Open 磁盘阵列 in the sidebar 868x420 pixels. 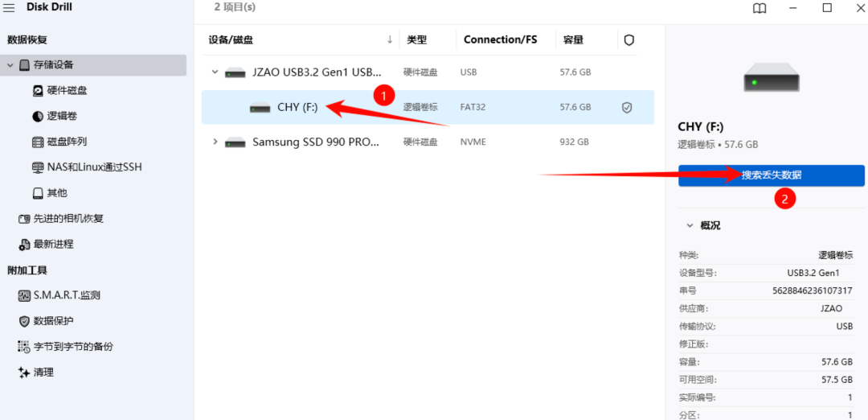[67, 142]
